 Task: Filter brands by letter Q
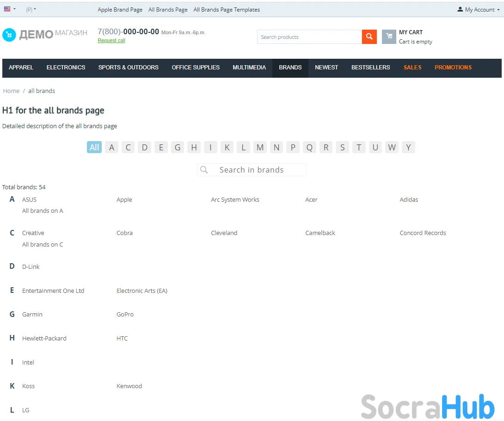[309, 147]
